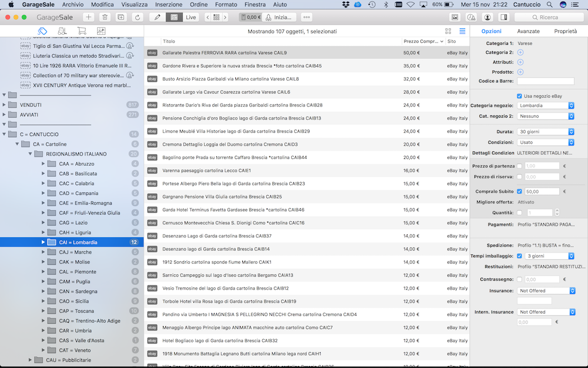Open the Durata 30 giorni dropdown
588x368 pixels.
(546, 132)
